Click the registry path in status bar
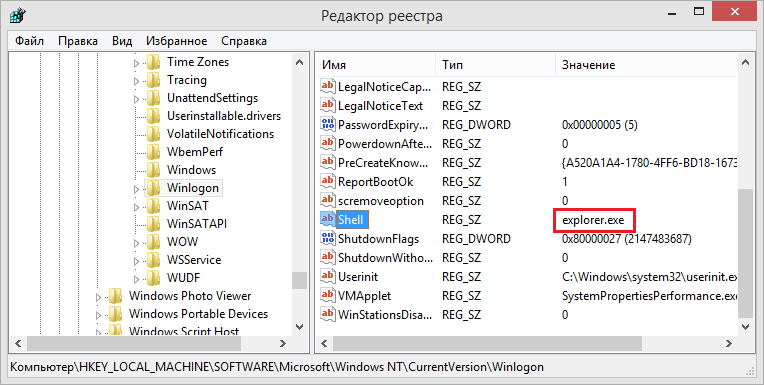The height and width of the screenshot is (385, 764). click(x=277, y=366)
